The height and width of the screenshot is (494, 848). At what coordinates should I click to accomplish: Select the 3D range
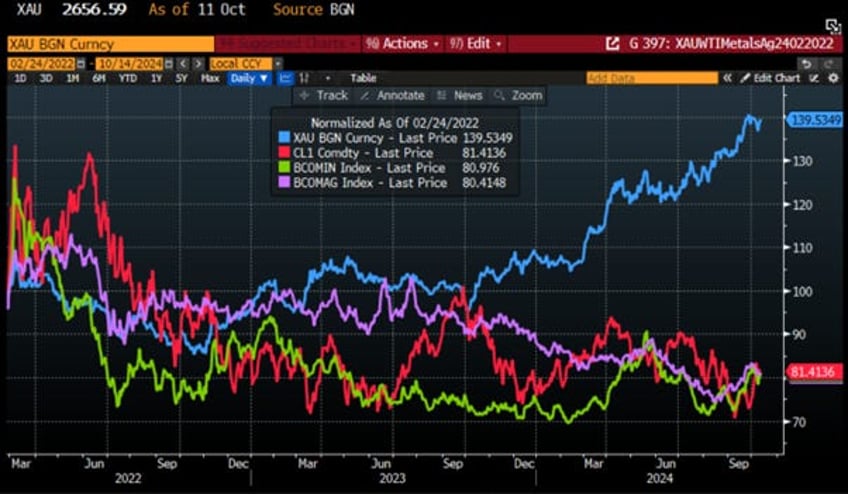[x=46, y=78]
